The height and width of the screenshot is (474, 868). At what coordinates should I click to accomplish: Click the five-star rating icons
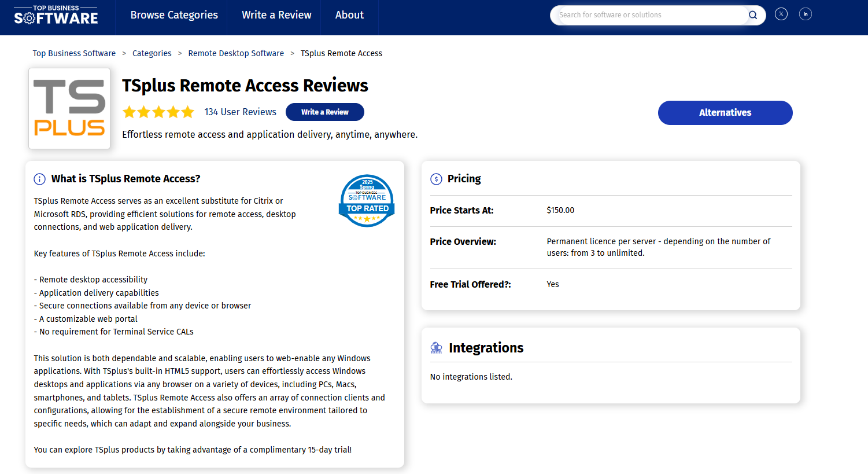158,112
